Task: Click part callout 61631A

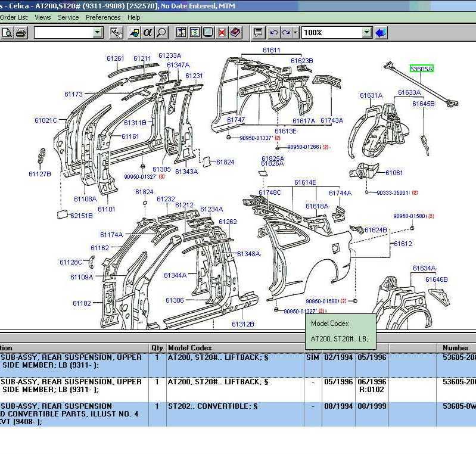Action: (x=371, y=95)
